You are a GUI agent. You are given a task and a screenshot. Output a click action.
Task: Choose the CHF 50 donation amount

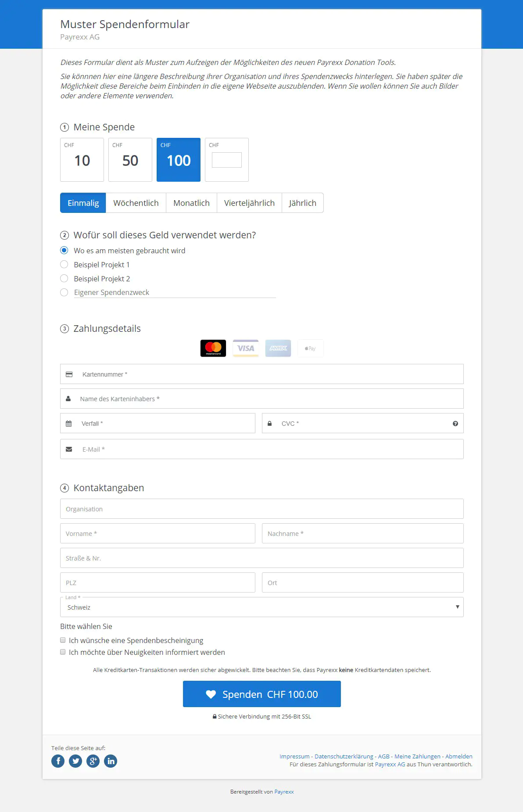[x=130, y=160]
